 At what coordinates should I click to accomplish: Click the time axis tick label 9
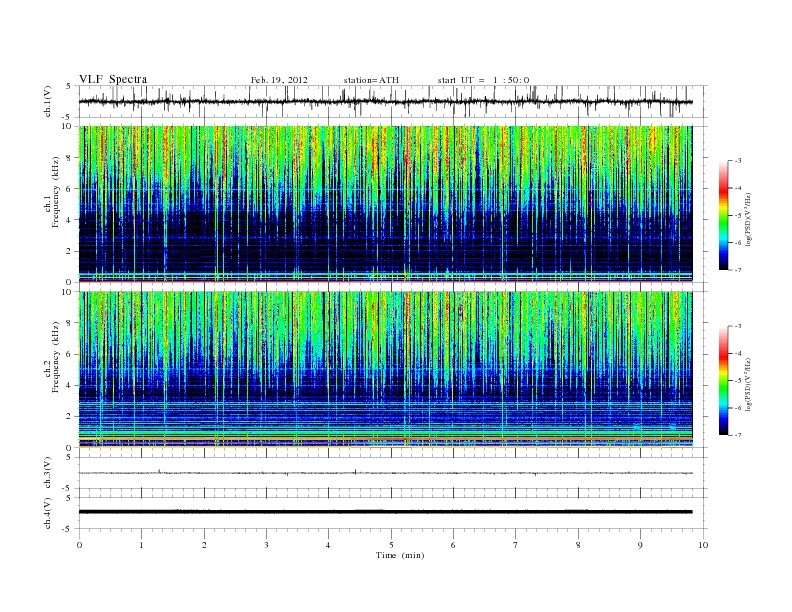[x=640, y=545]
